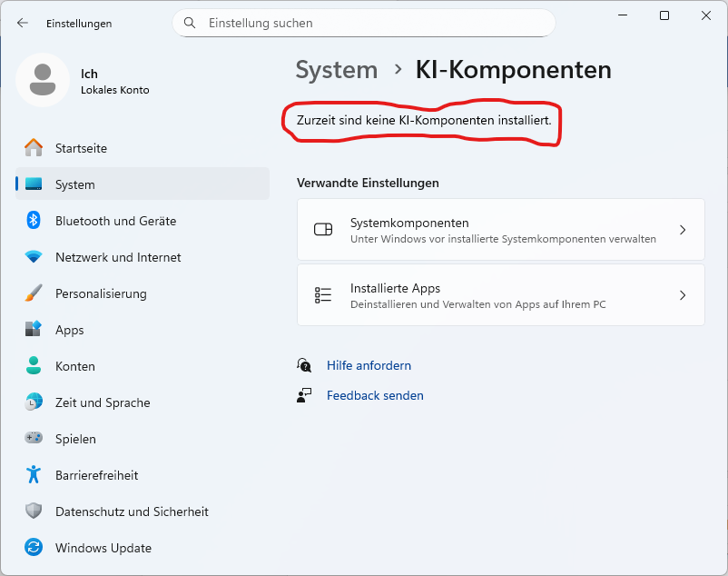Open Windows Update settings
The image size is (728, 576).
pyautogui.click(x=143, y=547)
